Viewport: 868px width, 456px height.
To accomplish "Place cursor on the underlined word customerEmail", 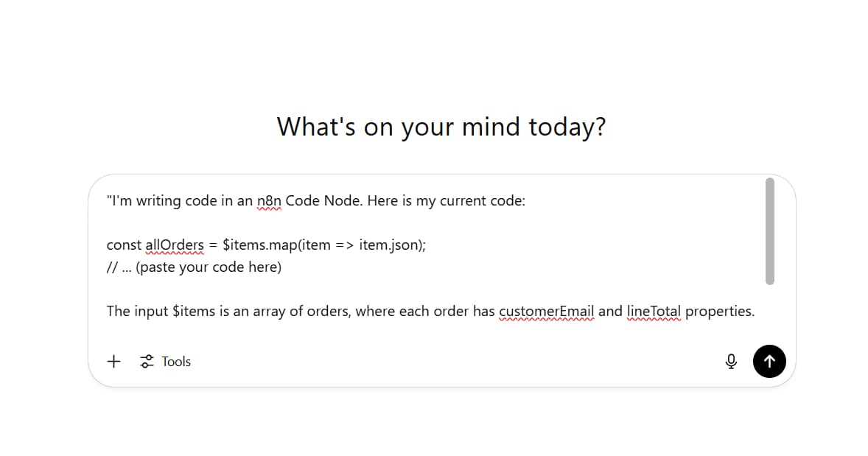I will [547, 311].
